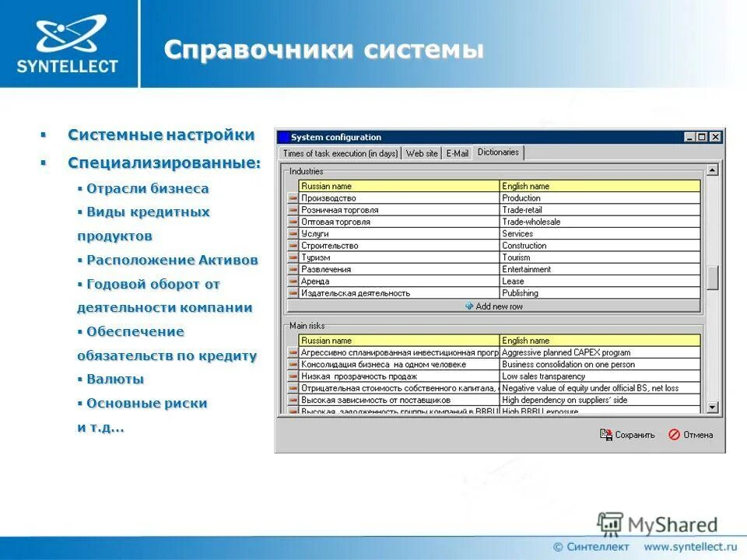
Task: Remove the "Консолидация бизнеса" risk row icon
Action: coord(295,362)
